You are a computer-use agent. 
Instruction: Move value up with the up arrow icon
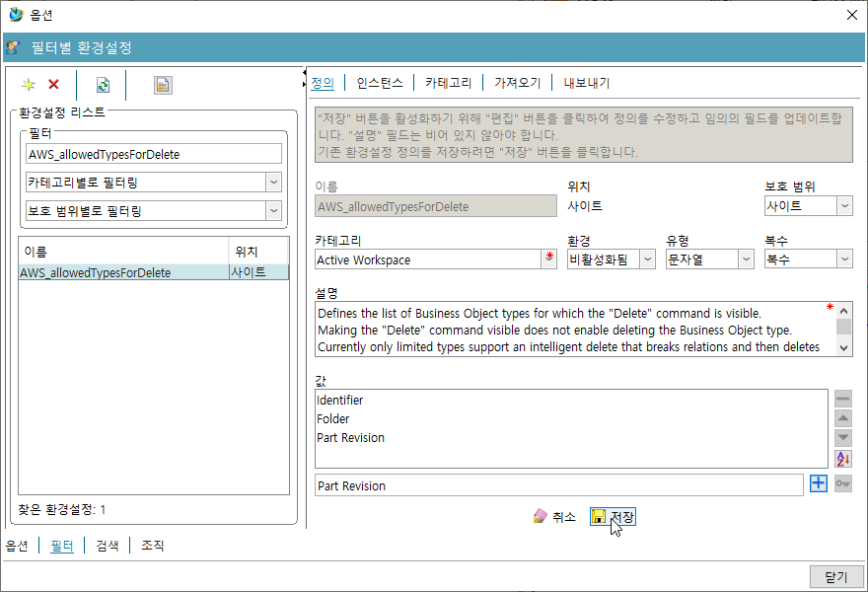(842, 418)
